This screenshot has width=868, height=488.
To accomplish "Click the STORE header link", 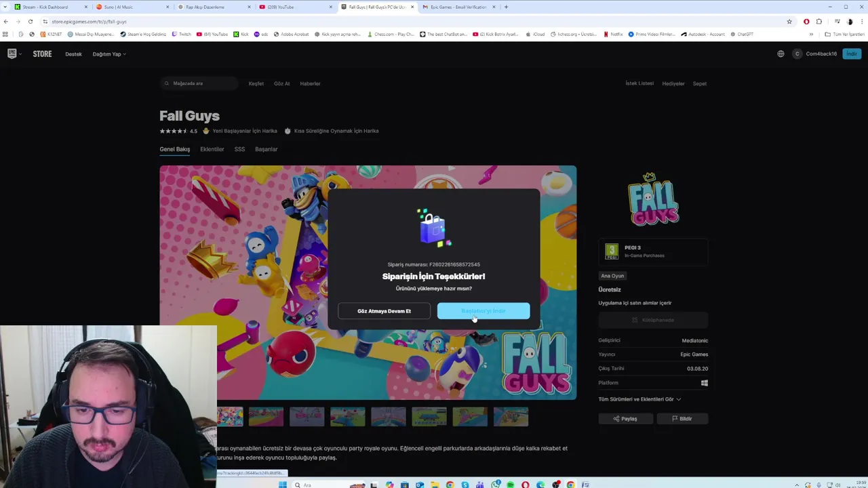I will (x=42, y=54).
